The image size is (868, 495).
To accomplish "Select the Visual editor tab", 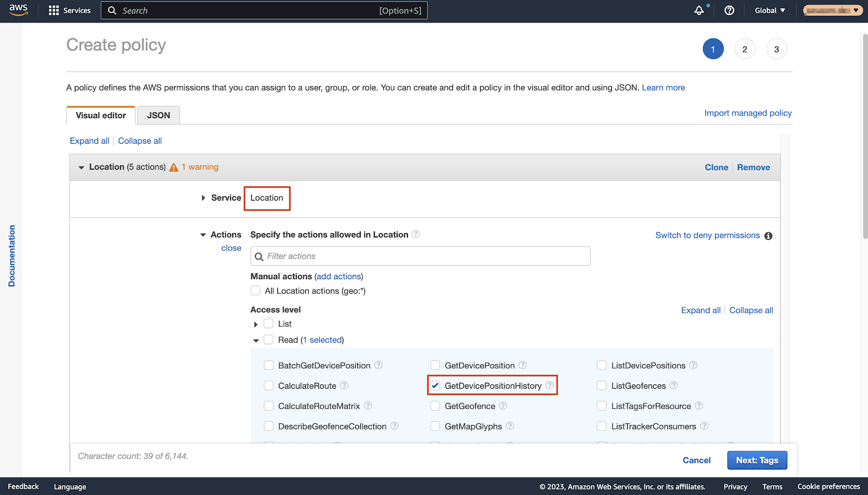I will point(101,115).
